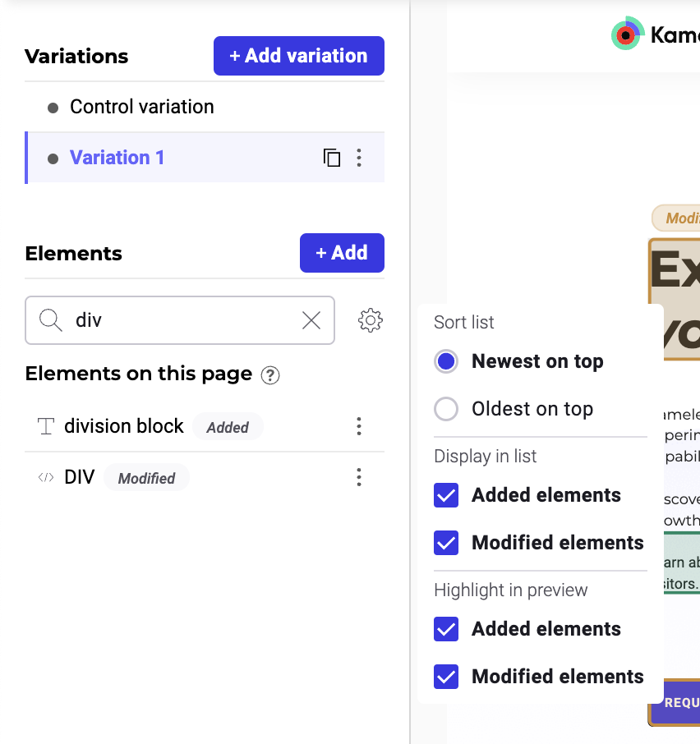
Task: Select Variation 1 in the variations list
Action: click(x=117, y=158)
